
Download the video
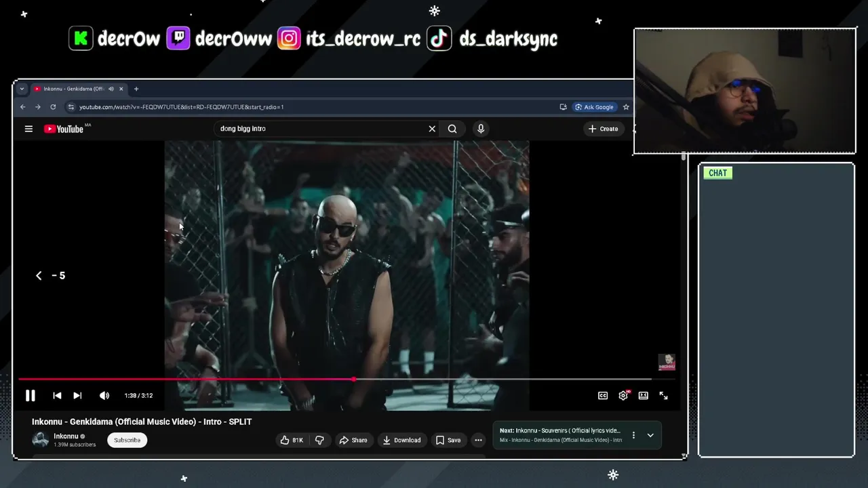pos(401,440)
